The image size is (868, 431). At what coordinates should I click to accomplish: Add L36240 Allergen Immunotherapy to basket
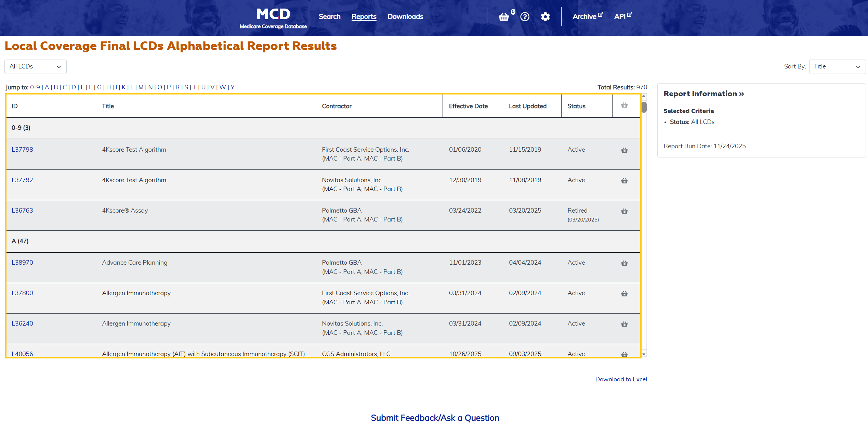[x=624, y=324]
